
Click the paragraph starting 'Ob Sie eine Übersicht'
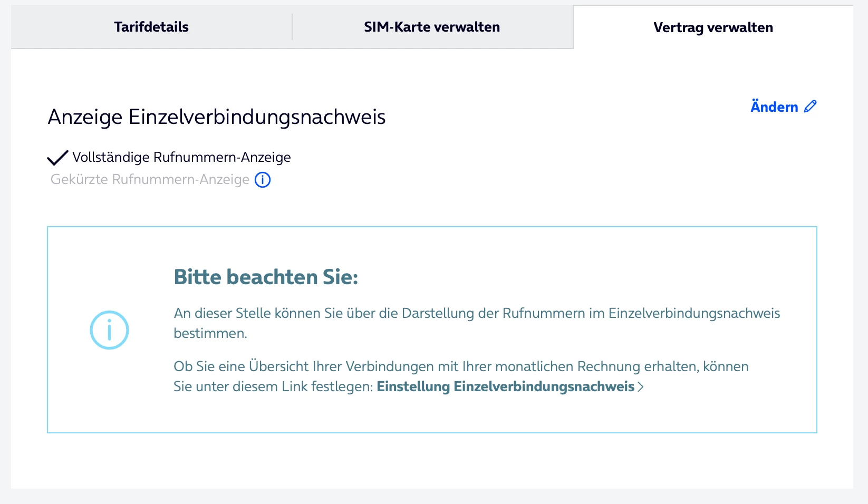coord(461,367)
